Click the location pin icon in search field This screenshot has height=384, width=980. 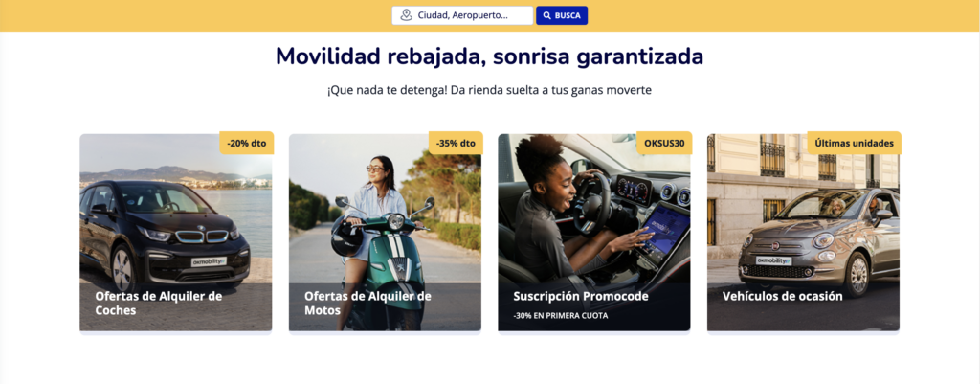point(406,15)
